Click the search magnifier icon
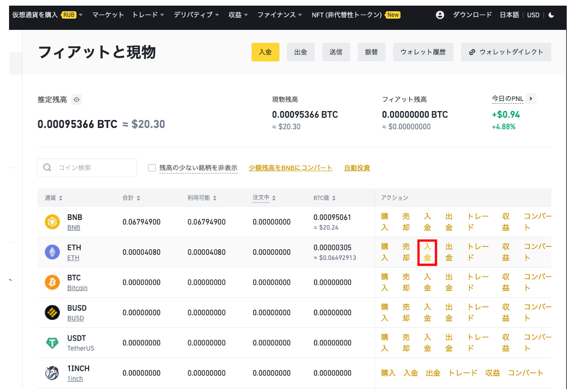Screen dimensions: 574x392 (47, 168)
